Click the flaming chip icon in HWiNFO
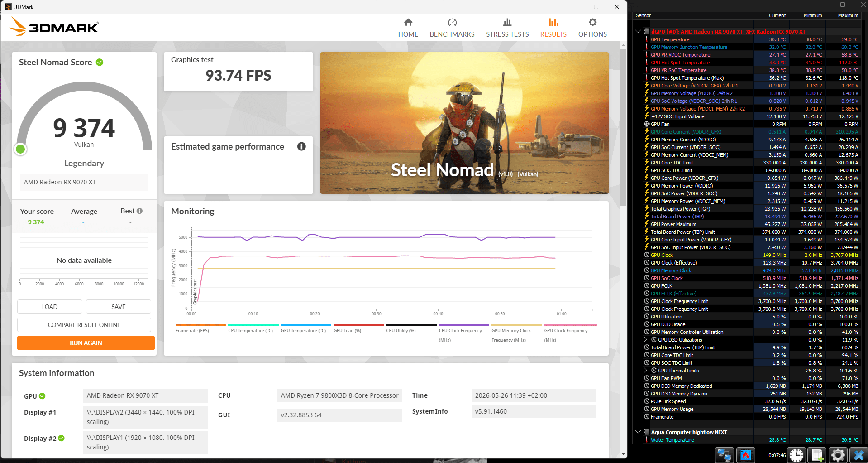The width and height of the screenshot is (868, 463). pos(746,455)
